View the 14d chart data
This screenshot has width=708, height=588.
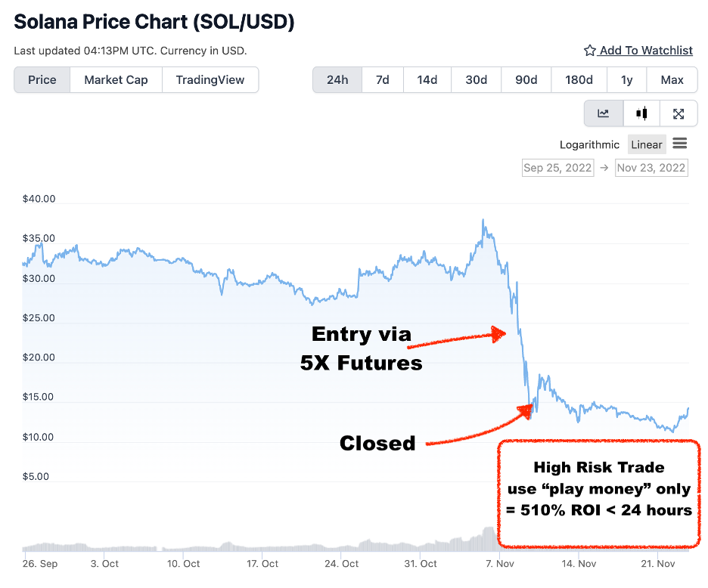click(x=427, y=79)
